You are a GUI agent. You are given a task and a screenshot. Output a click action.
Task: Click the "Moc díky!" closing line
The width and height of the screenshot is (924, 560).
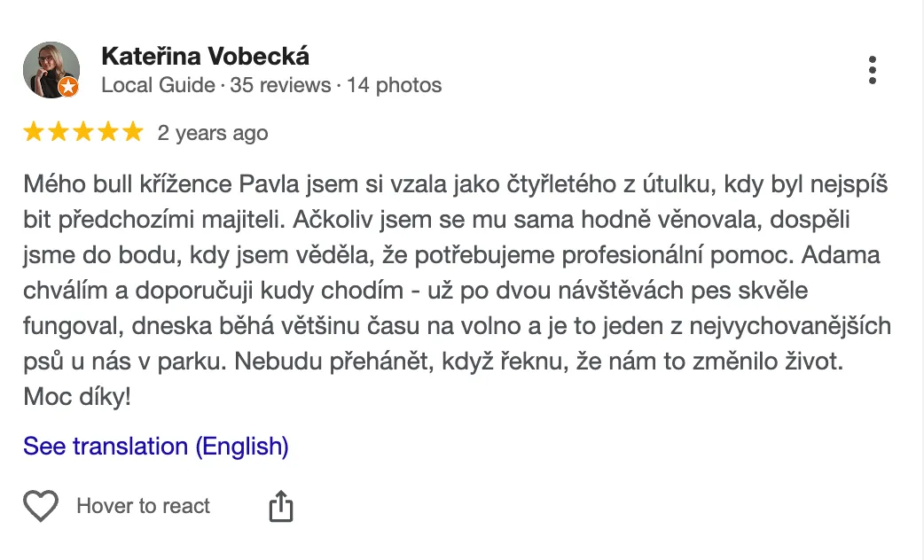(x=77, y=396)
